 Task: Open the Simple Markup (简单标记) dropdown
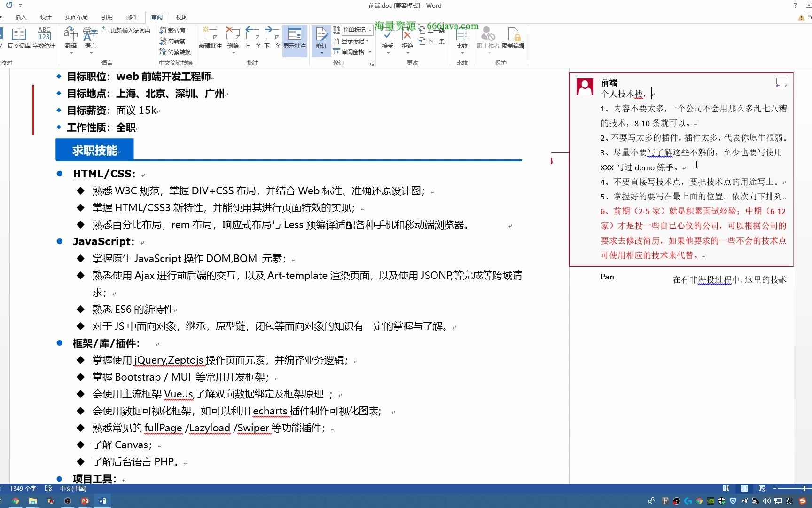[357, 30]
